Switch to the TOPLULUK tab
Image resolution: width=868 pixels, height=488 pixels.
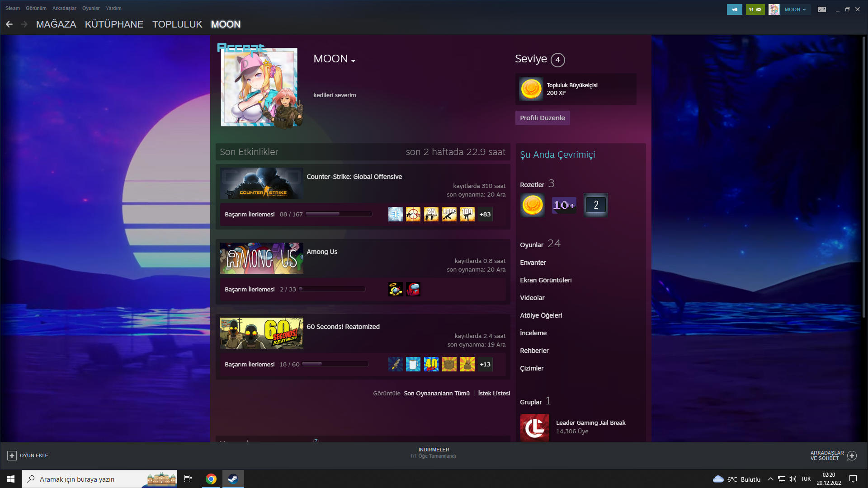177,24
